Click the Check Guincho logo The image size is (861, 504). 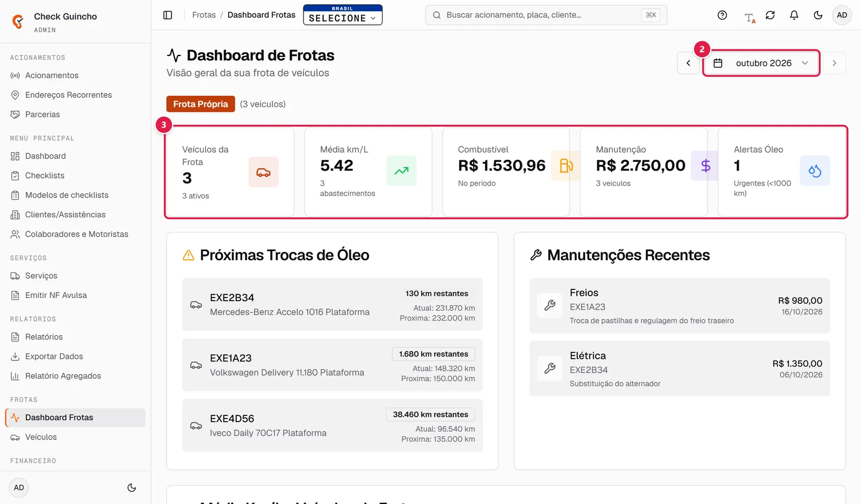[18, 22]
